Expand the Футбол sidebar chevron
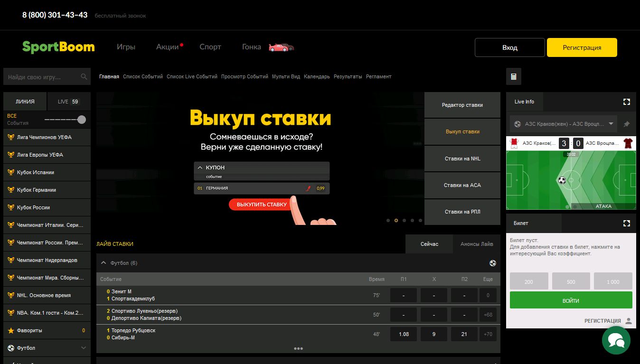640x364 pixels. [x=84, y=348]
